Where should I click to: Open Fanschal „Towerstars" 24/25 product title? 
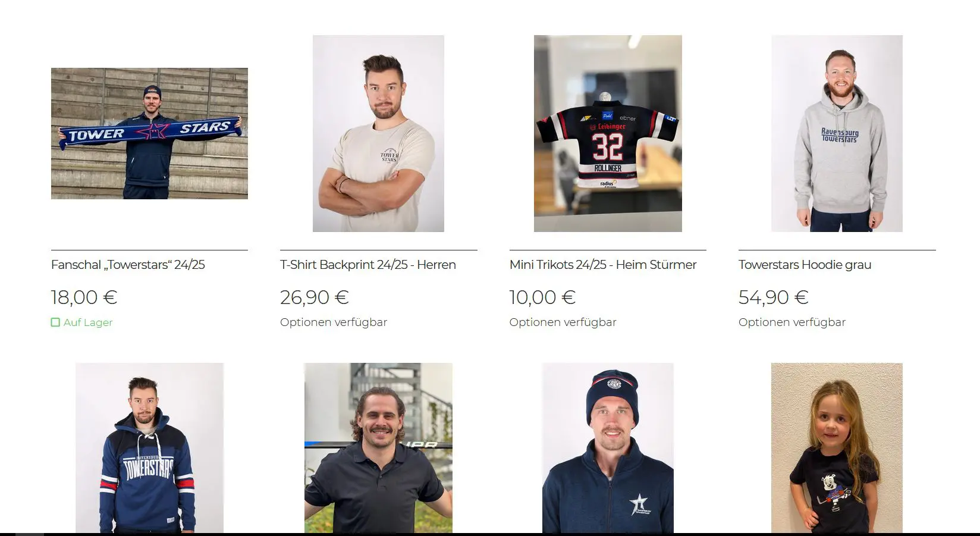coord(128,265)
